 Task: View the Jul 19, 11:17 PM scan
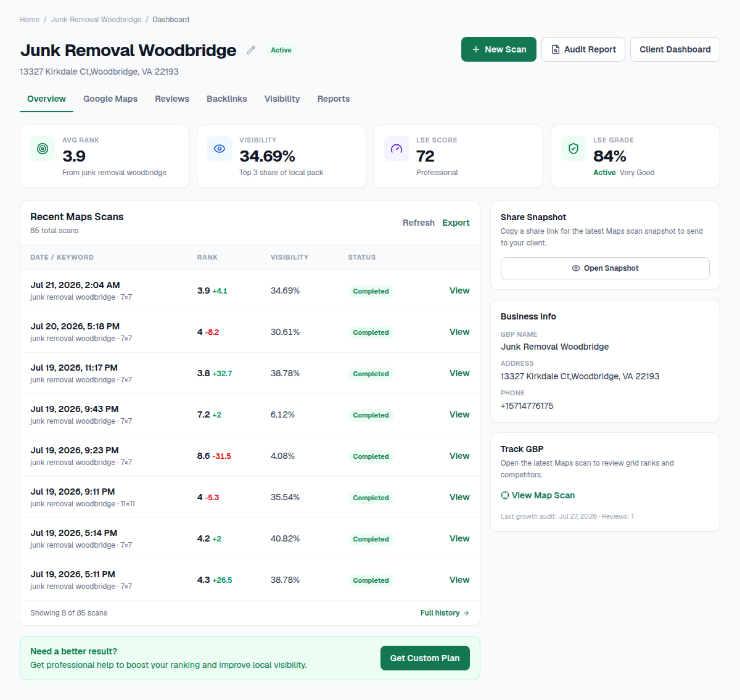point(459,373)
